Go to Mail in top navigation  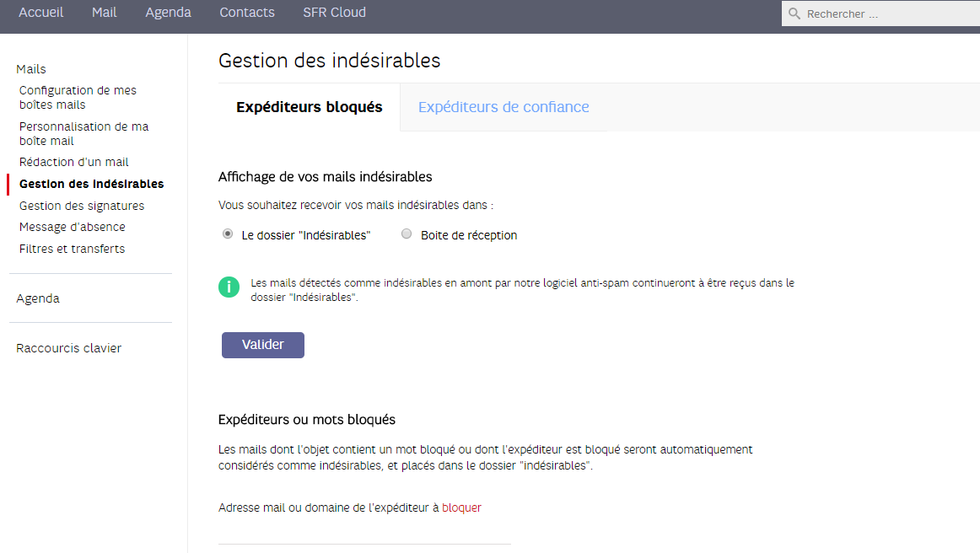pyautogui.click(x=105, y=13)
